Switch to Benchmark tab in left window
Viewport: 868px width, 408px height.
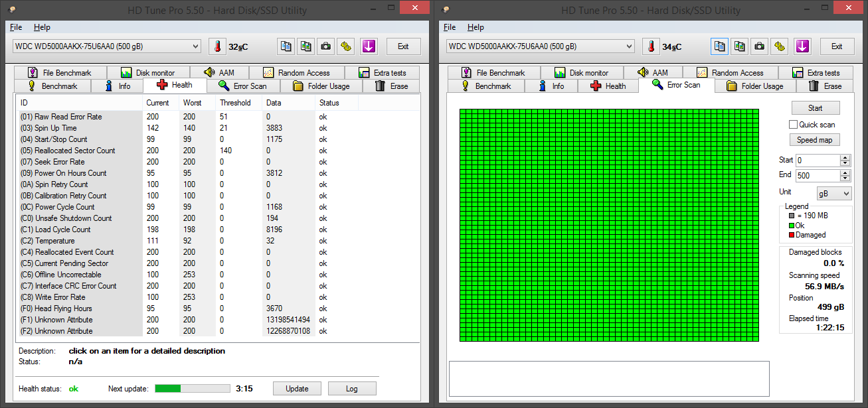[x=52, y=86]
